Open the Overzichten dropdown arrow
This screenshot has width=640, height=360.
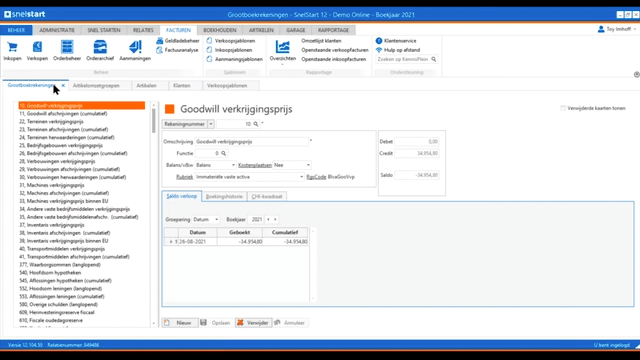coord(282,64)
